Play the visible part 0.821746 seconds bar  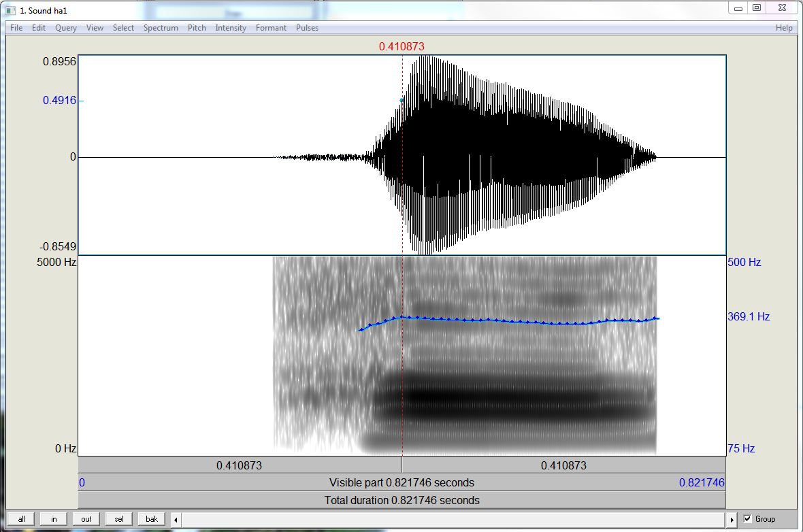(x=401, y=482)
